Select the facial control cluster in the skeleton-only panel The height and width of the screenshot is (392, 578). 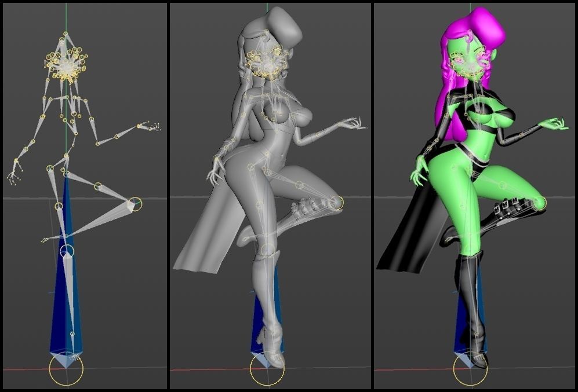(67, 64)
